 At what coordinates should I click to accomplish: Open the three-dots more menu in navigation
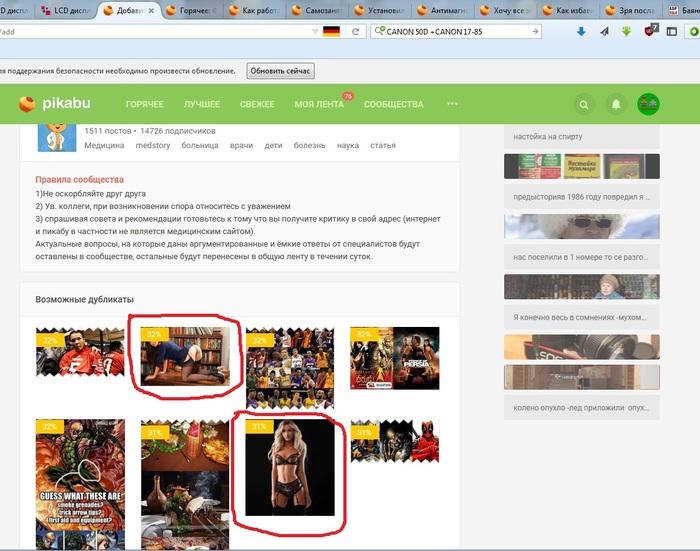[452, 104]
